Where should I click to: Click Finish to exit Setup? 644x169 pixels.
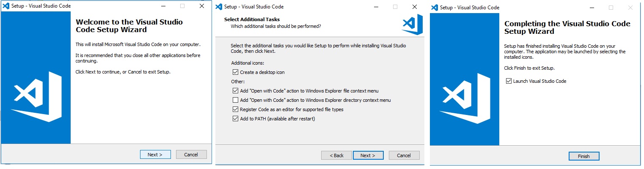[x=584, y=156]
